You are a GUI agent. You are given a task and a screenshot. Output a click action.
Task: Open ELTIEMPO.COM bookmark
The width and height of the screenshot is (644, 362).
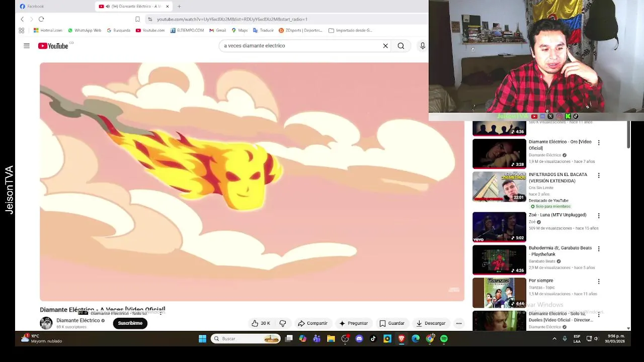[x=187, y=30]
